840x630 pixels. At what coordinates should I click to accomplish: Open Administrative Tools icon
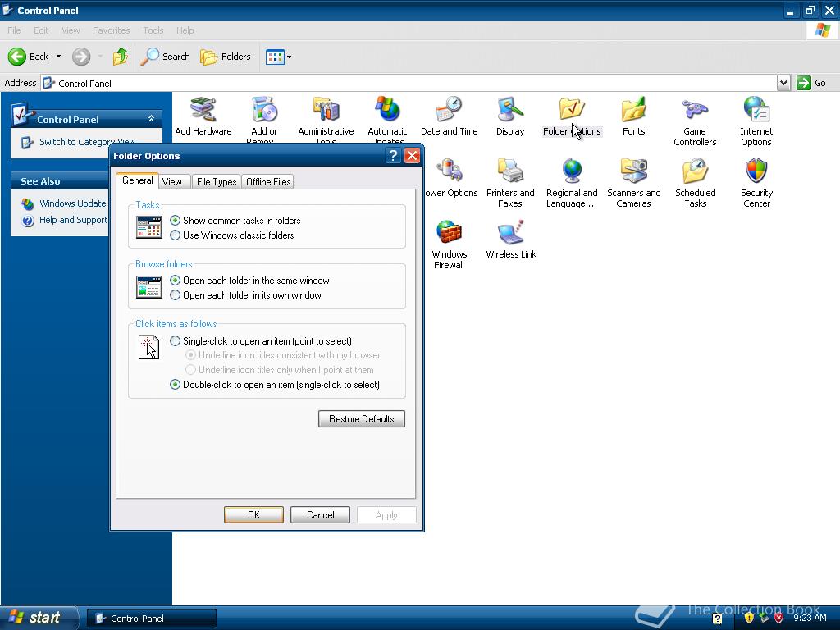(326, 119)
